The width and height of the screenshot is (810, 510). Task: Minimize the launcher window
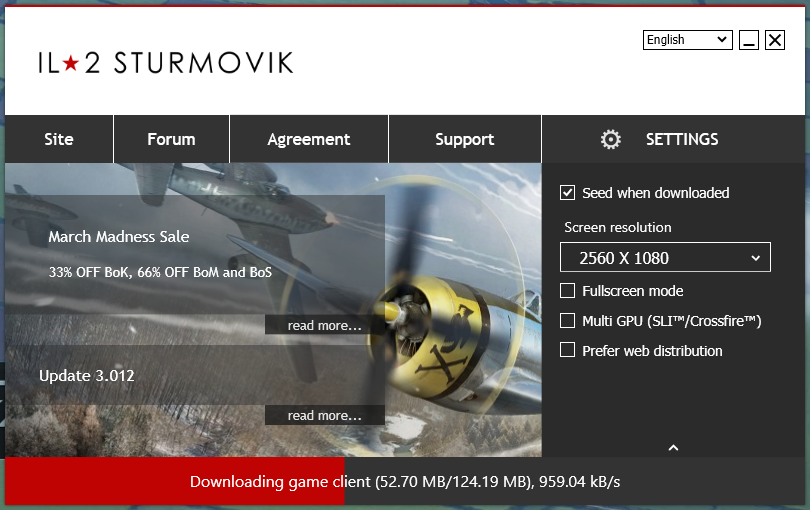point(749,40)
